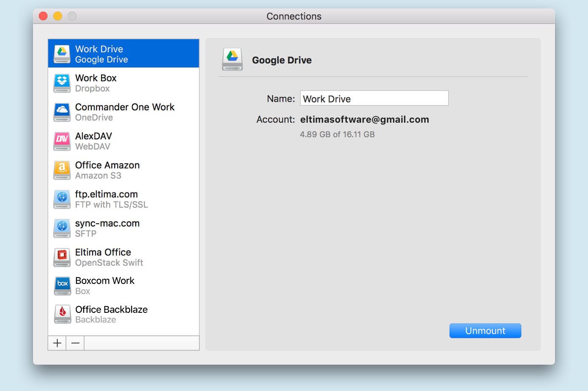Click the SFTP globe icon beside sync-mac.com
This screenshot has height=391, width=588.
[x=62, y=228]
